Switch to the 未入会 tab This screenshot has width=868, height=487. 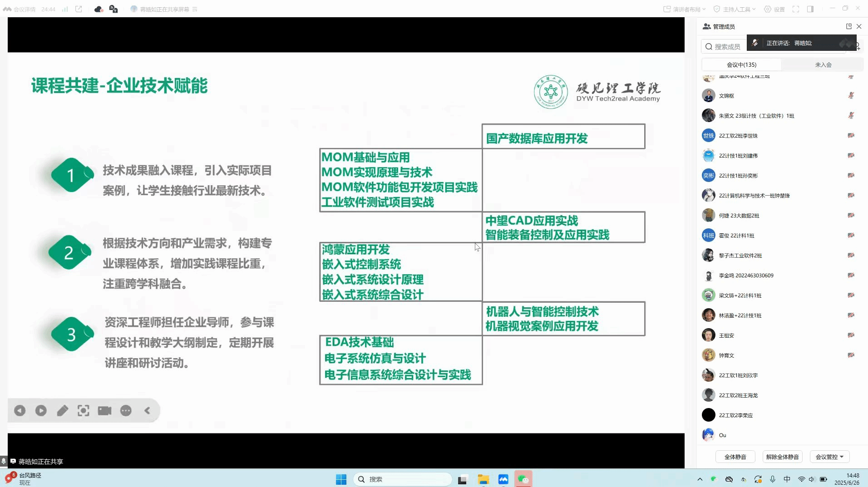coord(823,65)
